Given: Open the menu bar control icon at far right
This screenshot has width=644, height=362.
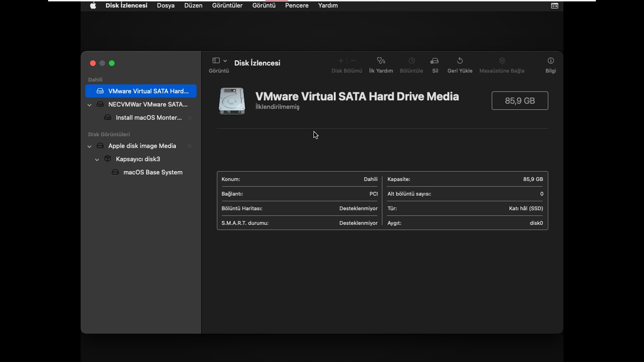Looking at the screenshot, I should coord(554,6).
